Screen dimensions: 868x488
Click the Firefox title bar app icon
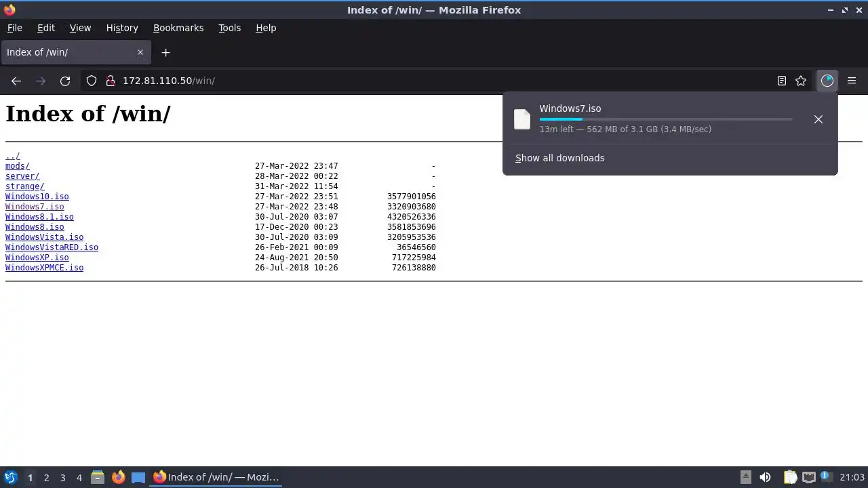point(9,10)
